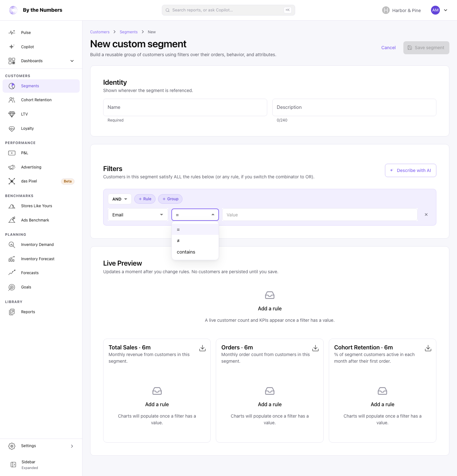Open the Ads Benchmark icon

12,220
